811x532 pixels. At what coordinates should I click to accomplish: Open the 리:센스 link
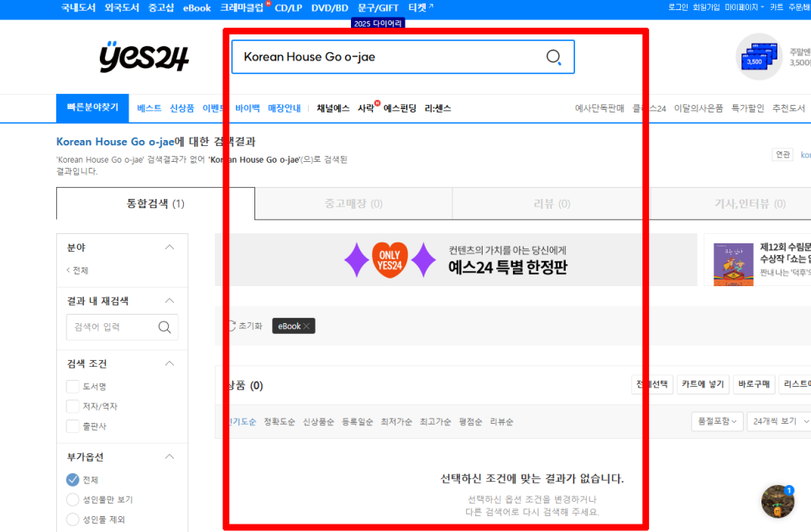pyautogui.click(x=437, y=108)
